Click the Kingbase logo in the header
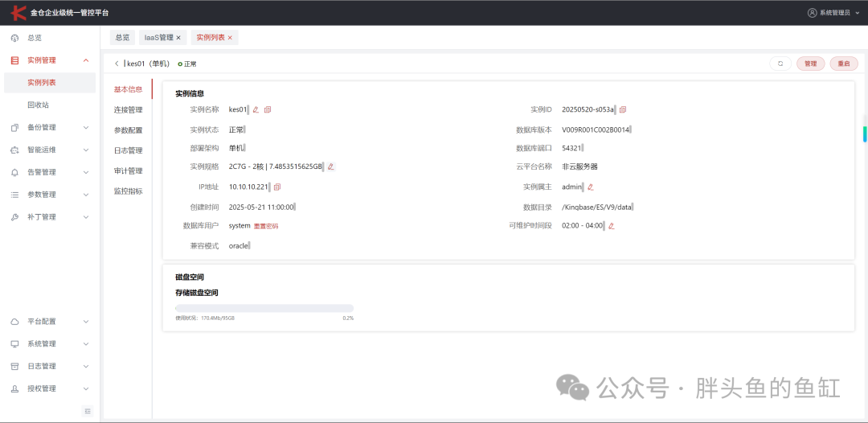 18,12
